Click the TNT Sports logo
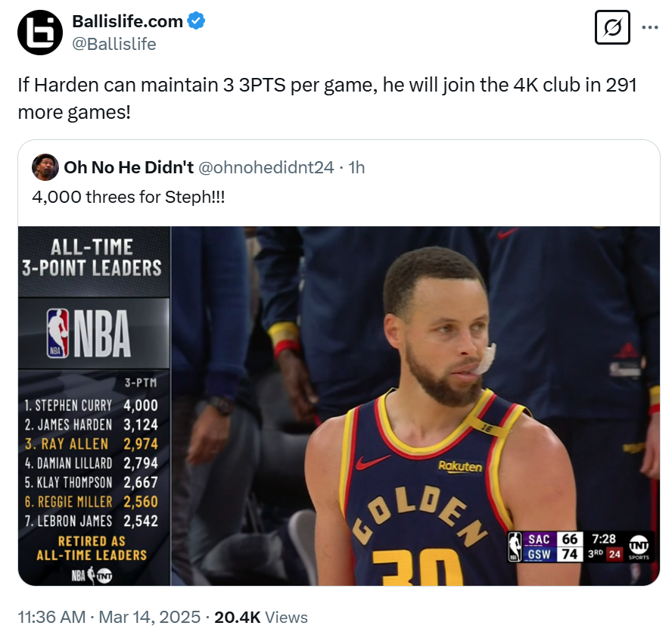672x635 pixels. (x=639, y=547)
